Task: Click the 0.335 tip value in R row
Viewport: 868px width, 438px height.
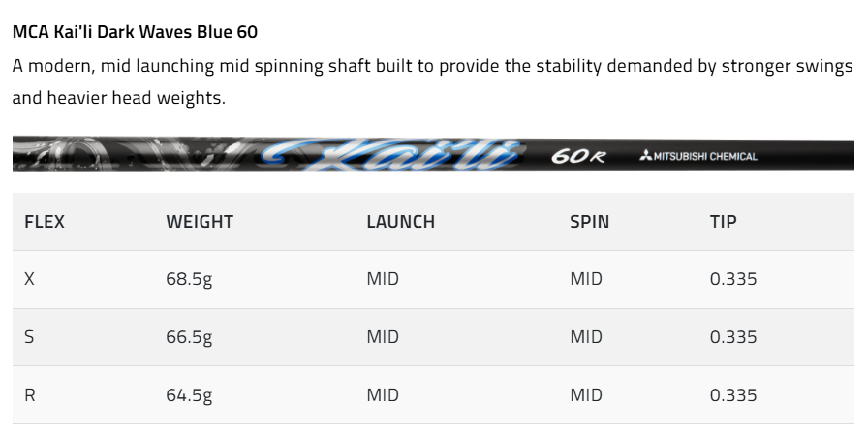Action: (733, 395)
